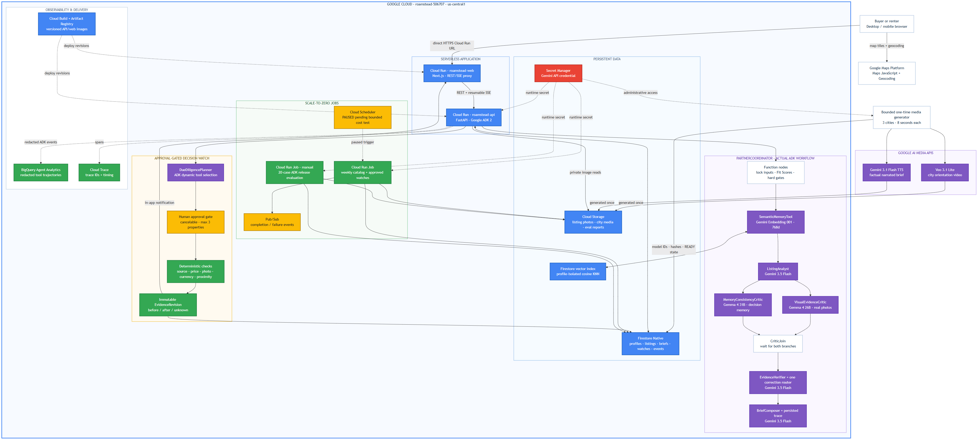This screenshot has width=980, height=441.
Task: Select the Cloud Run roamstead-web node
Action: point(452,73)
